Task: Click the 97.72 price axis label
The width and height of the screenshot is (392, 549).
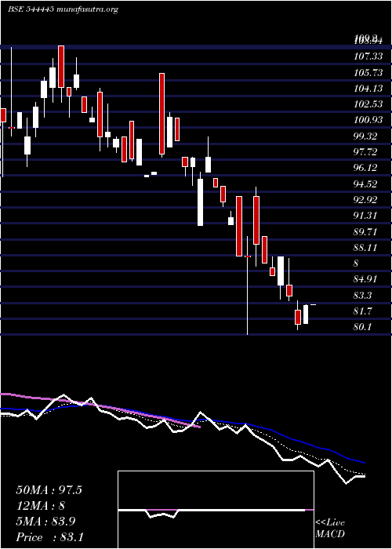Action: coord(365,152)
